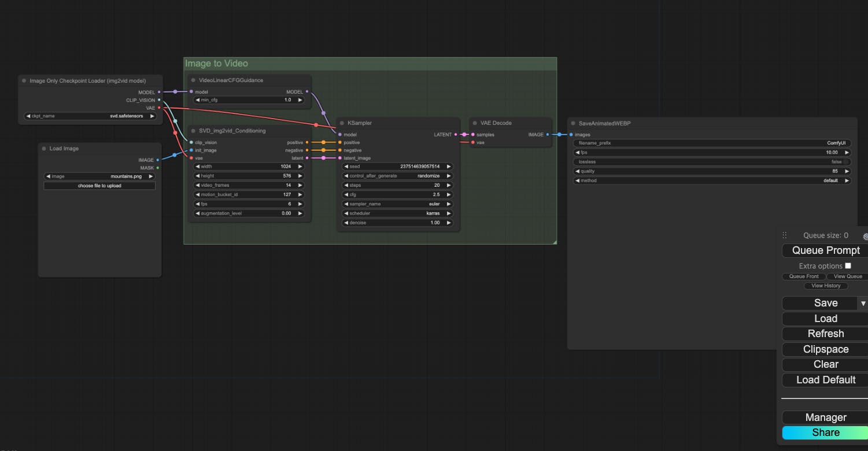Collapse the SaveAnimatedWEBP node dot
The width and height of the screenshot is (868, 451).
point(572,124)
